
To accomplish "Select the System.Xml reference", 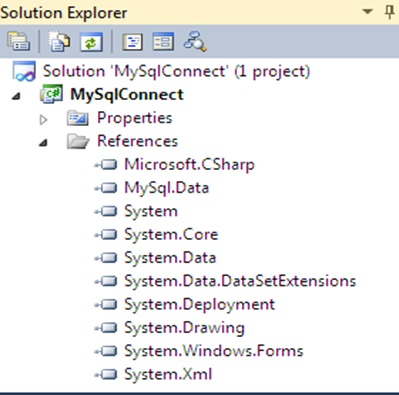I will tap(168, 375).
